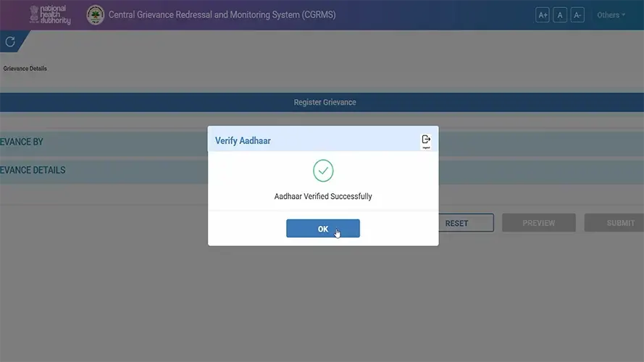This screenshot has width=644, height=362.
Task: Click the Verify Aadhaar dialog title
Action: pyautogui.click(x=243, y=140)
